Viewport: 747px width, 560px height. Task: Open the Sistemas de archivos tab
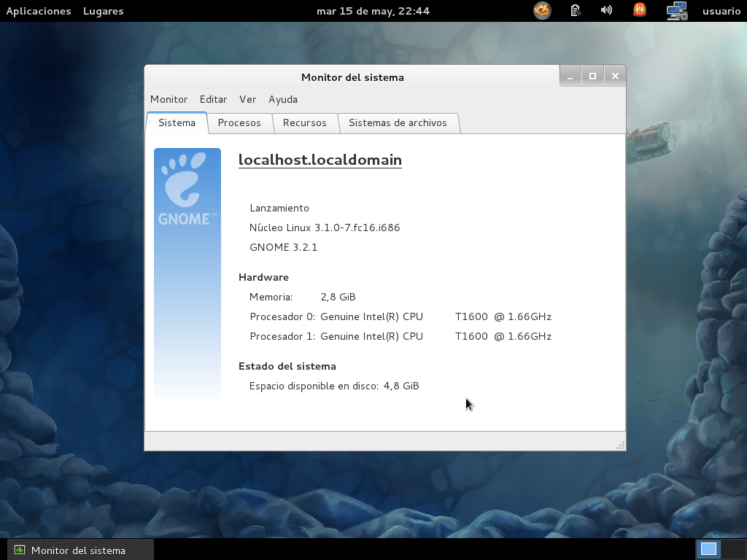point(398,122)
